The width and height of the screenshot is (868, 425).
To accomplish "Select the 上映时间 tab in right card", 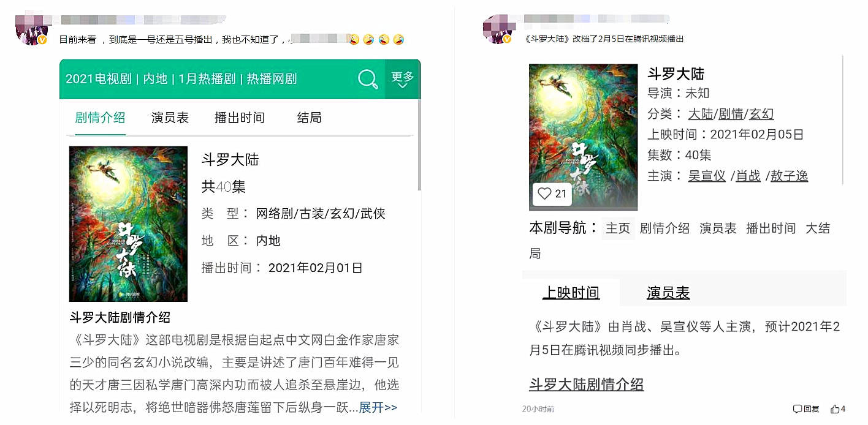I will pos(571,293).
